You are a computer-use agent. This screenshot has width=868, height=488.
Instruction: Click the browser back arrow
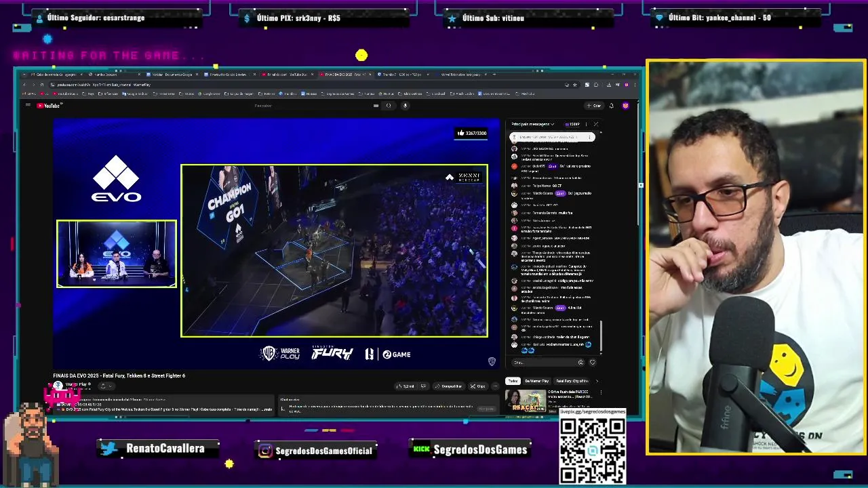[x=24, y=85]
